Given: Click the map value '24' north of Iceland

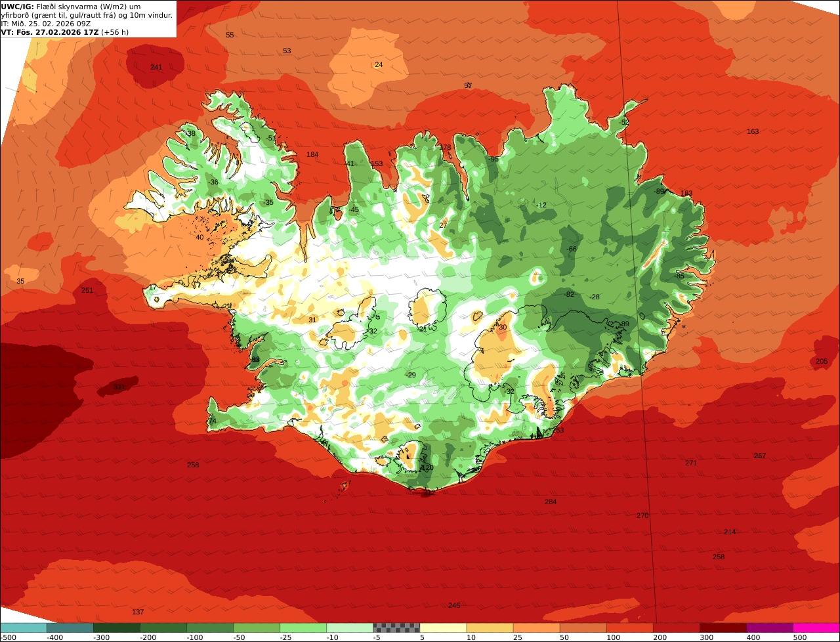Looking at the screenshot, I should coord(379,64).
